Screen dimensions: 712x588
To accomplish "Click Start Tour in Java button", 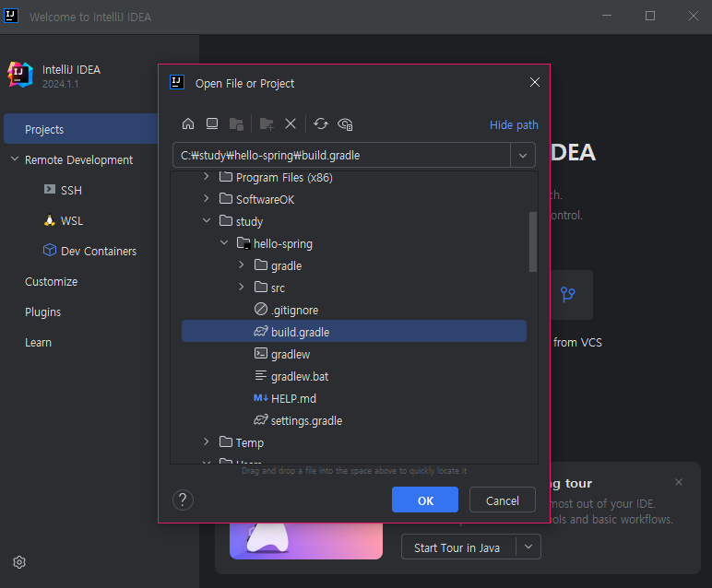I will (457, 547).
